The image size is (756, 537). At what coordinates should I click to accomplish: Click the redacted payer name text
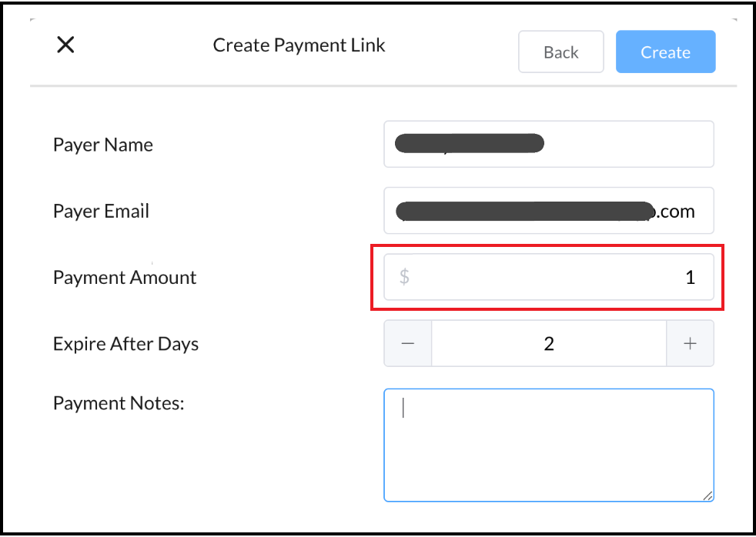pyautogui.click(x=469, y=143)
